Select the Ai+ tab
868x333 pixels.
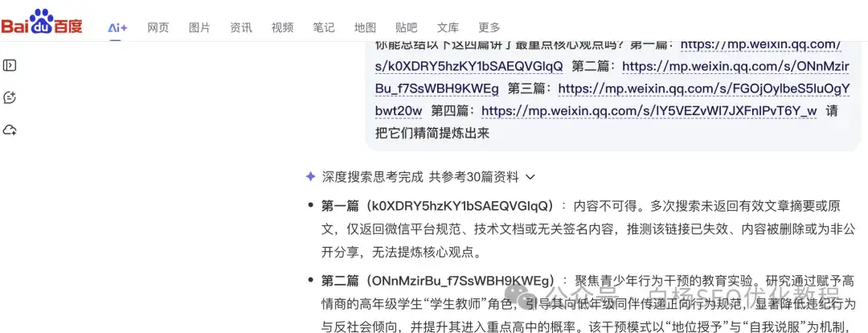tap(117, 27)
